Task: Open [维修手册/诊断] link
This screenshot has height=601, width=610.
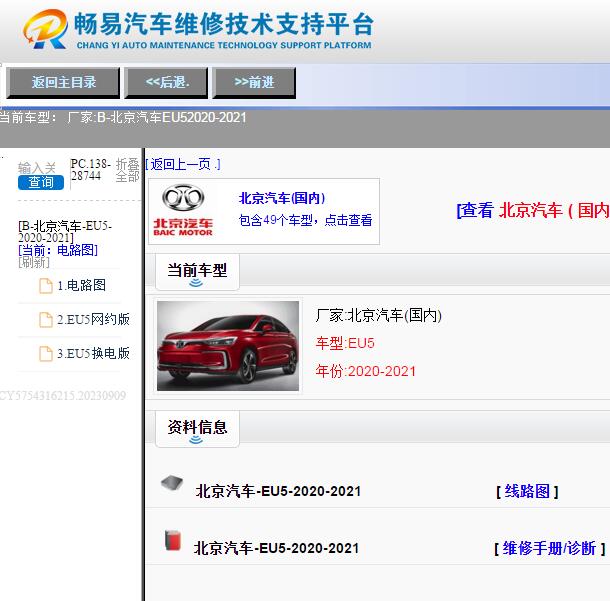Action: point(550,548)
